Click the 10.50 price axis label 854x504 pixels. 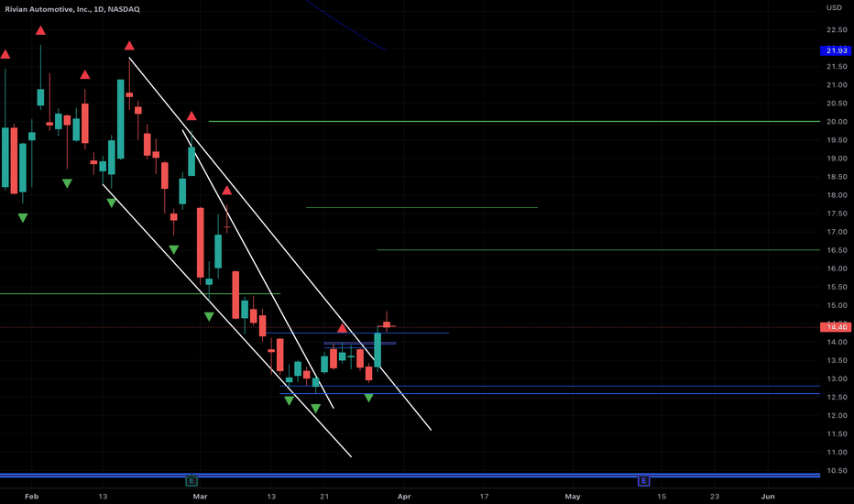[x=837, y=470]
